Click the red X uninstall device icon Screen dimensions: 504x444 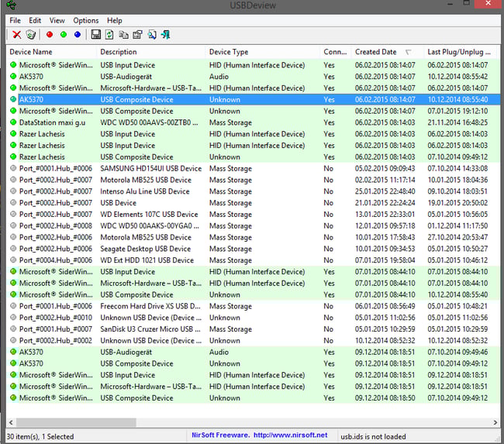click(x=16, y=35)
